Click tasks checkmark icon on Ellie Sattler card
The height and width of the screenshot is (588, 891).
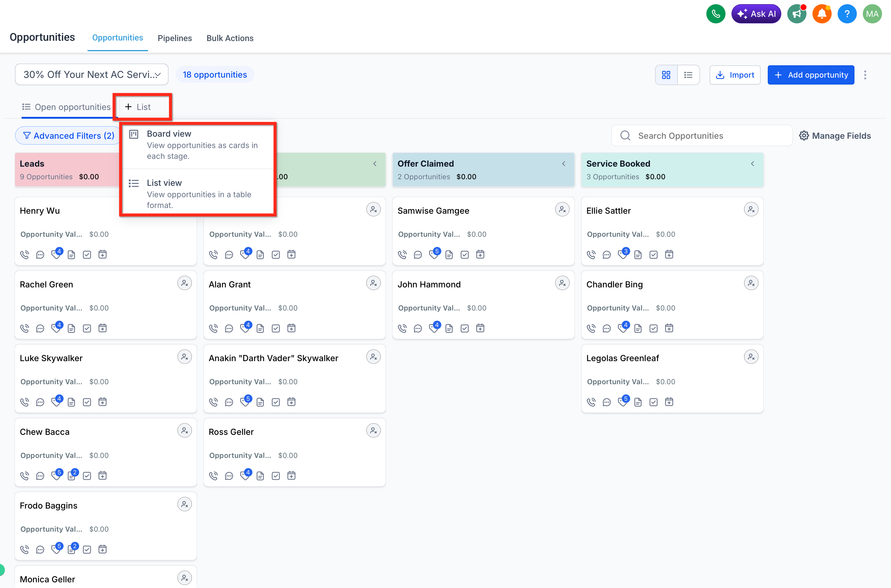click(654, 255)
